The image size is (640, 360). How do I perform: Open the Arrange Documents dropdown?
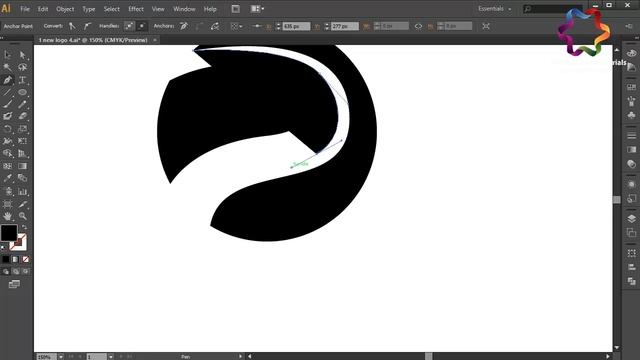(x=257, y=9)
